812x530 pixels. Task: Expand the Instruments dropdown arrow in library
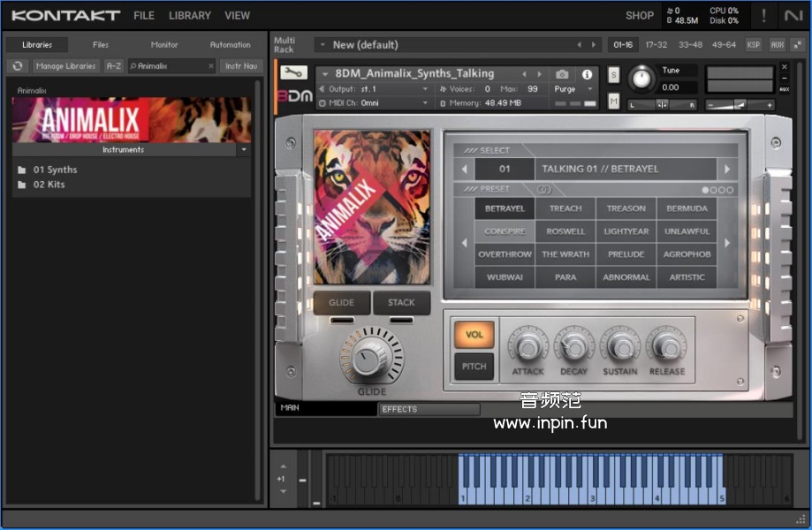243,150
